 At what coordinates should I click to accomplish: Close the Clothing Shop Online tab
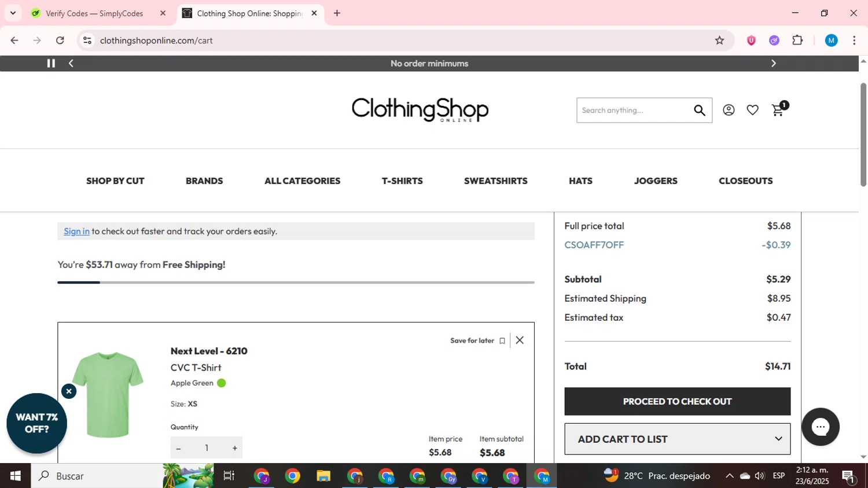(314, 13)
